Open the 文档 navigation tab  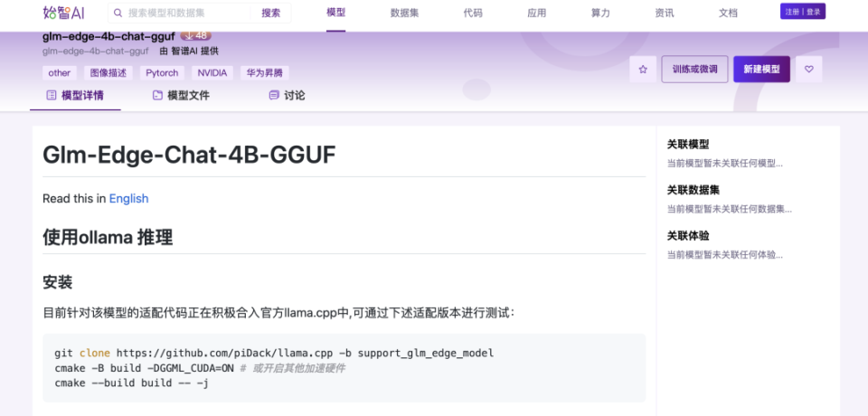(x=728, y=13)
